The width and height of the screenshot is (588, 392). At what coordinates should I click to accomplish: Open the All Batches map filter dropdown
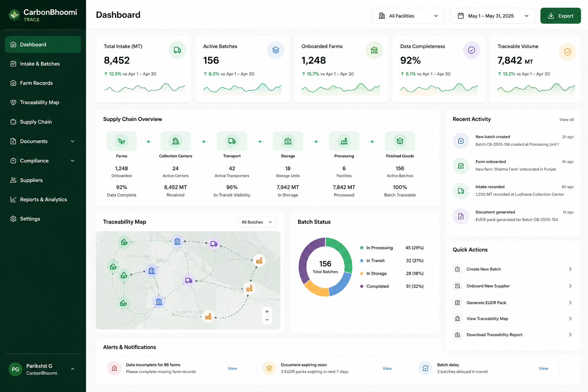(x=257, y=222)
